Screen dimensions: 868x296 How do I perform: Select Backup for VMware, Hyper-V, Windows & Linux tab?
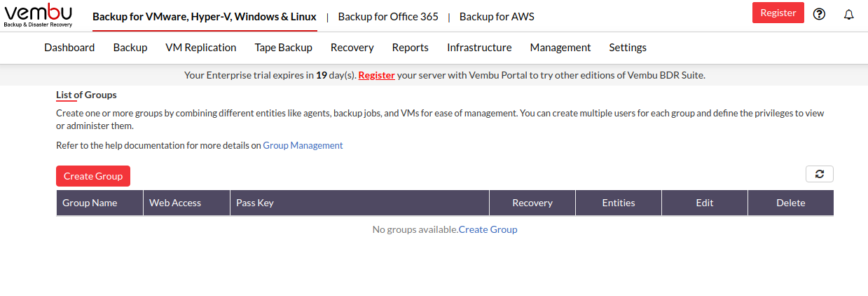[x=205, y=16]
